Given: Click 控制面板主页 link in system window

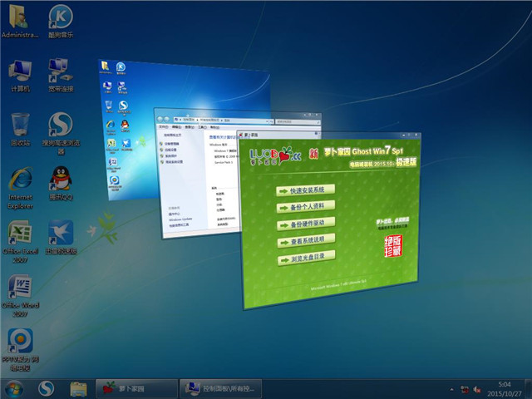Looking at the screenshot, I should coord(173,135).
